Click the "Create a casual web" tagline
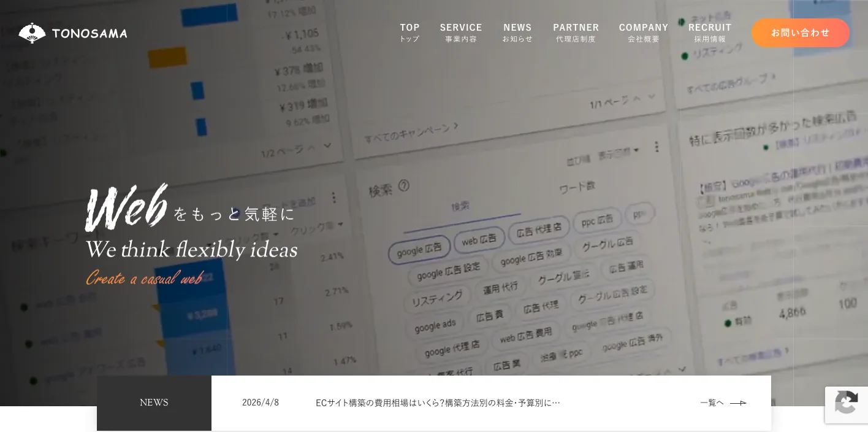The image size is (868, 432). [x=144, y=278]
